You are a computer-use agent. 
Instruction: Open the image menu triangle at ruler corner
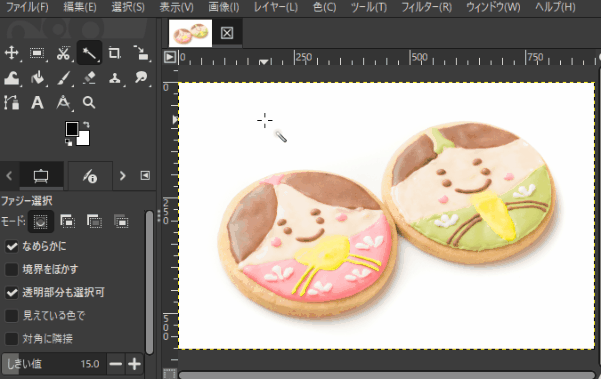point(169,57)
